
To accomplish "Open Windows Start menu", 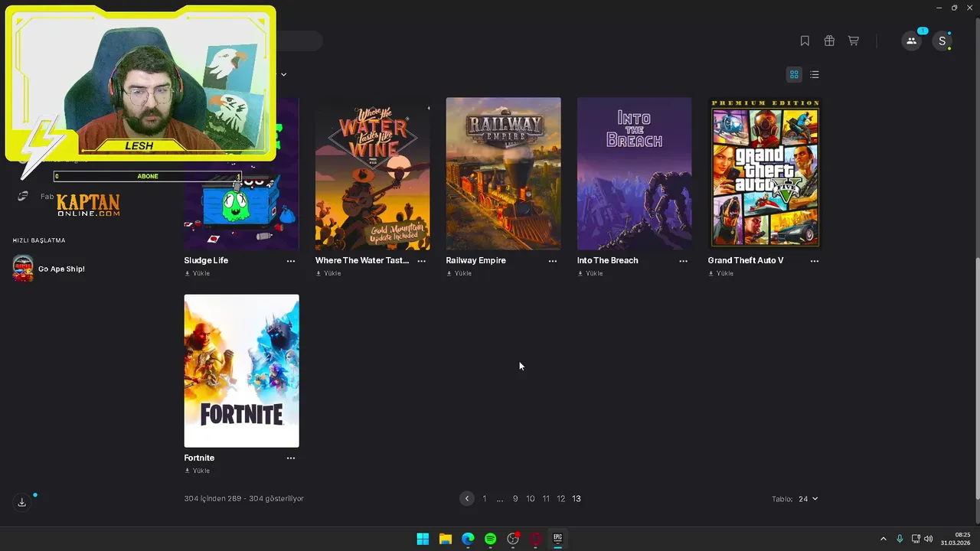I will click(423, 539).
